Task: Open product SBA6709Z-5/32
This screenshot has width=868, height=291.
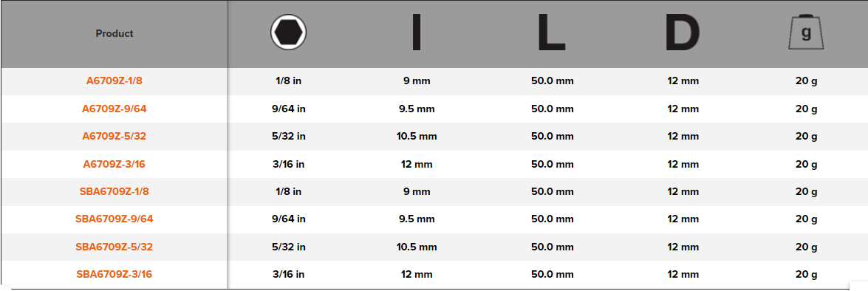Action: [x=115, y=247]
